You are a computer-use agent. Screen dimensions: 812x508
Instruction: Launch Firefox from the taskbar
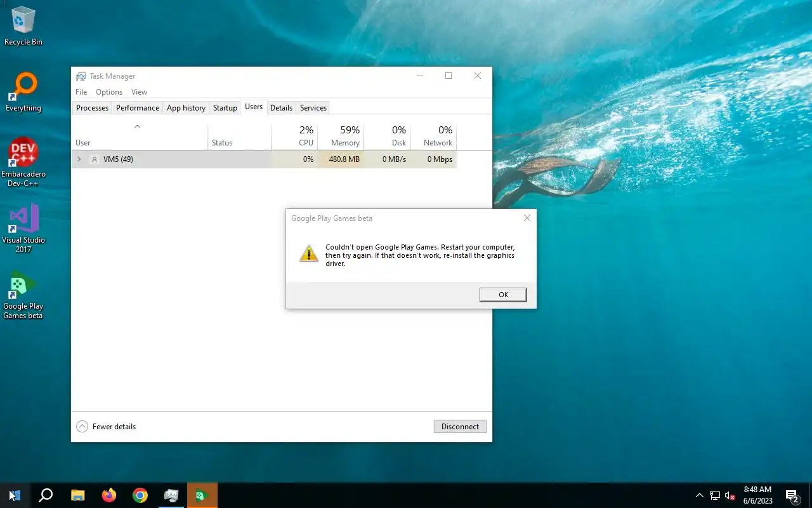[x=109, y=495]
